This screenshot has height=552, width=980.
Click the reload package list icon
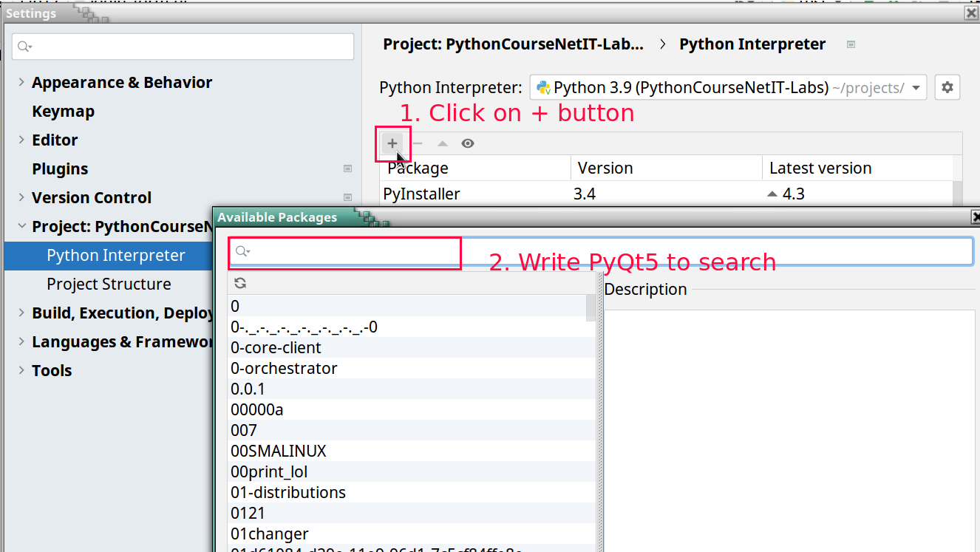click(x=240, y=283)
